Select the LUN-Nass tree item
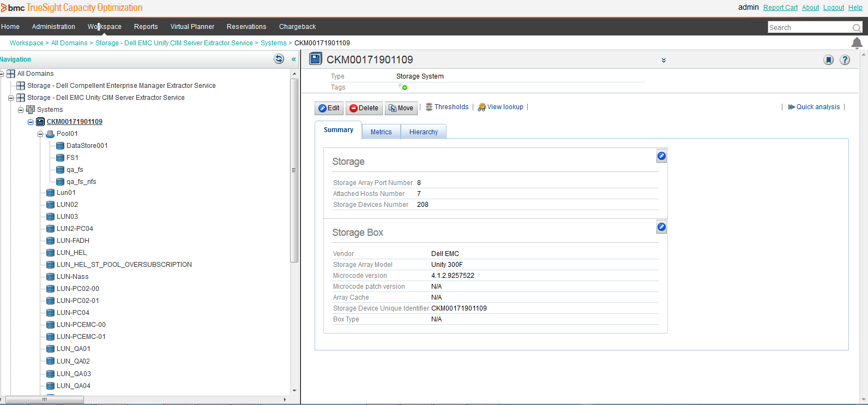Viewport: 868px width, 405px height. coord(73,277)
